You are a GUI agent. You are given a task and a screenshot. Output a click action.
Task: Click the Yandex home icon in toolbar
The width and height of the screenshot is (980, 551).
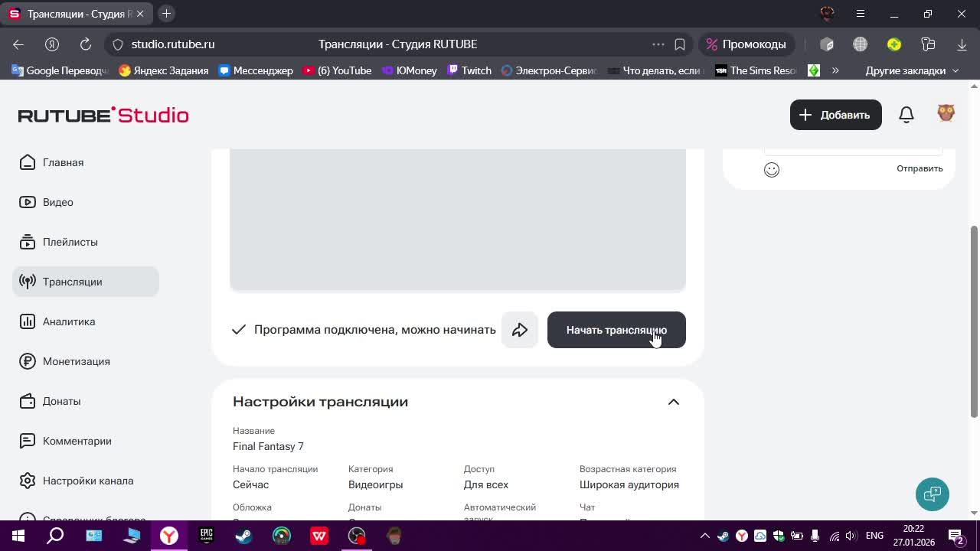[52, 44]
